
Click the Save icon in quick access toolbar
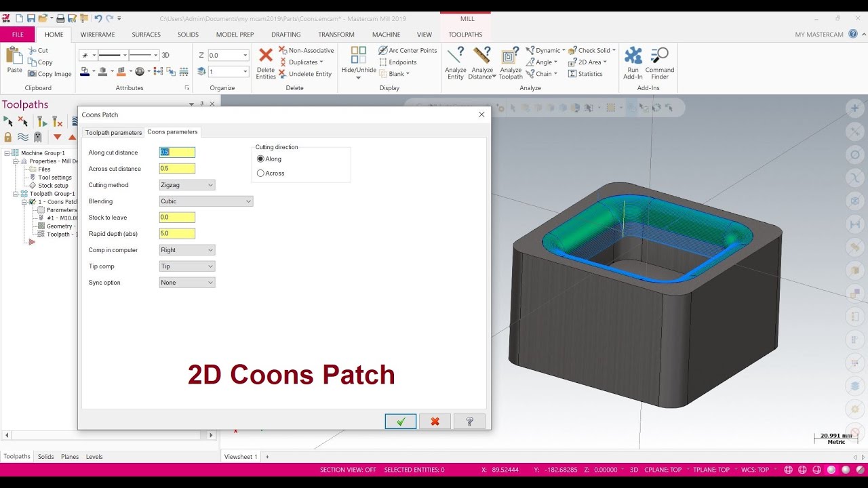(31, 18)
